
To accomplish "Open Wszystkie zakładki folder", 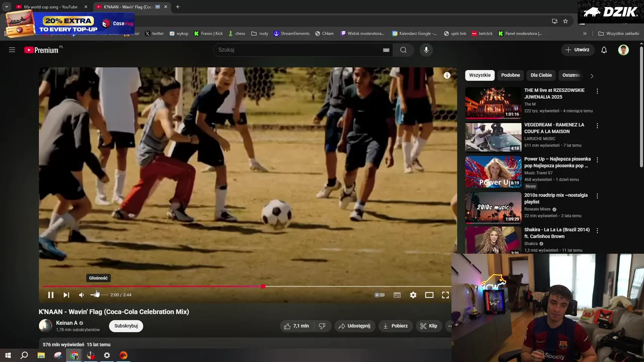I will click(x=619, y=34).
